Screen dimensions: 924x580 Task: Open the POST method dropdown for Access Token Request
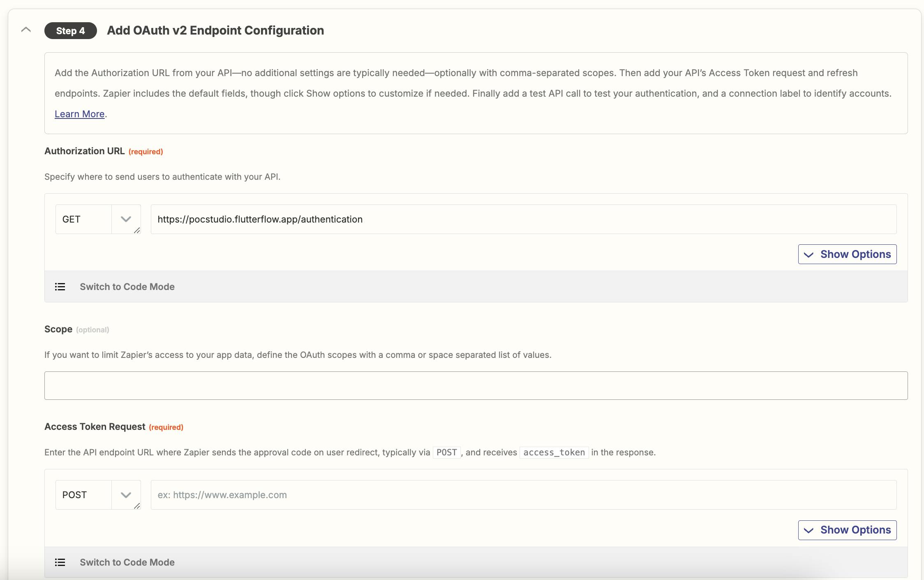pos(125,495)
